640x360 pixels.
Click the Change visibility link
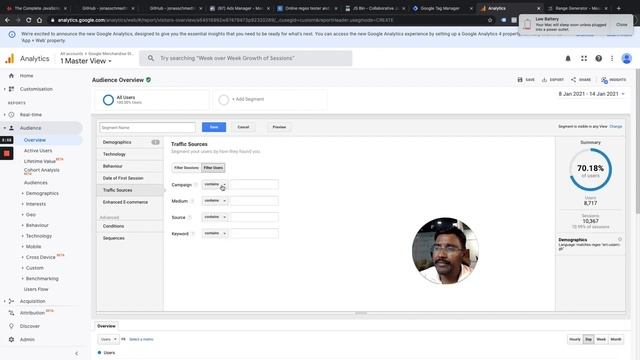[616, 127]
